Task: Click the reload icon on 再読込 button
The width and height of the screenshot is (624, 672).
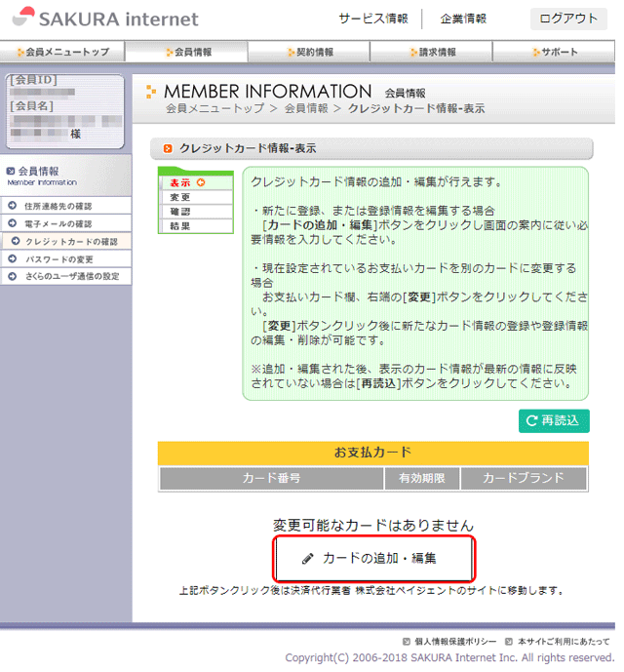Action: click(531, 420)
